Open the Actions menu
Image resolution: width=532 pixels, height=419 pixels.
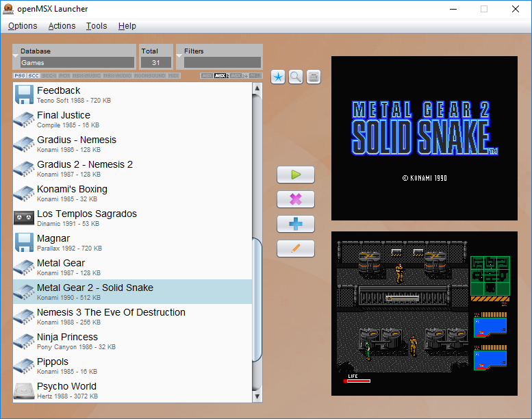coord(62,26)
